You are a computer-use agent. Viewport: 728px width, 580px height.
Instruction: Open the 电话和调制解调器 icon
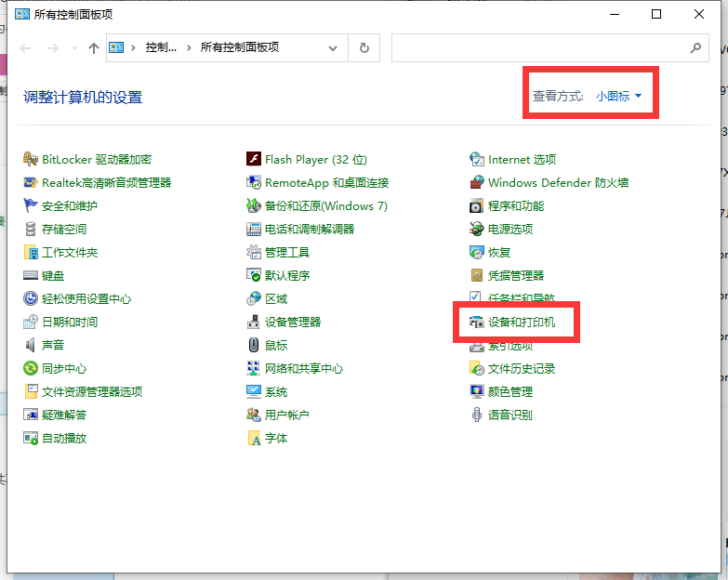click(x=254, y=230)
